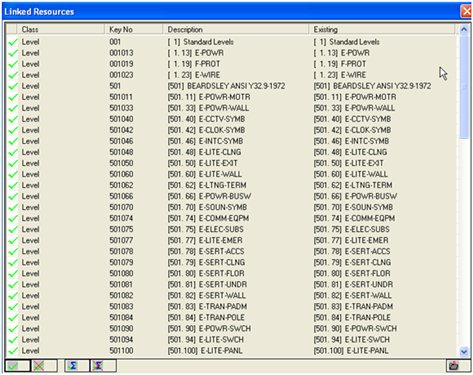Screen dimensions: 473x375
Task: Click the vertical scrollbar thumb
Action: [x=464, y=86]
